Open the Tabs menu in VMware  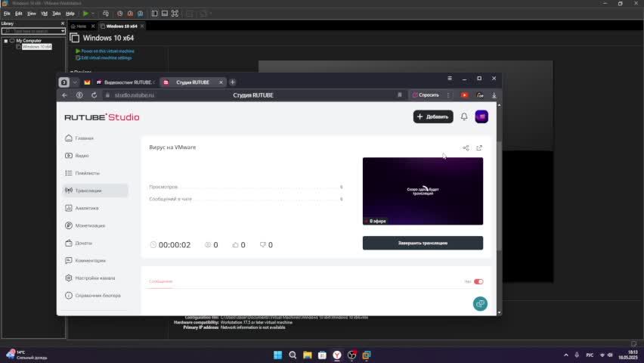[57, 14]
